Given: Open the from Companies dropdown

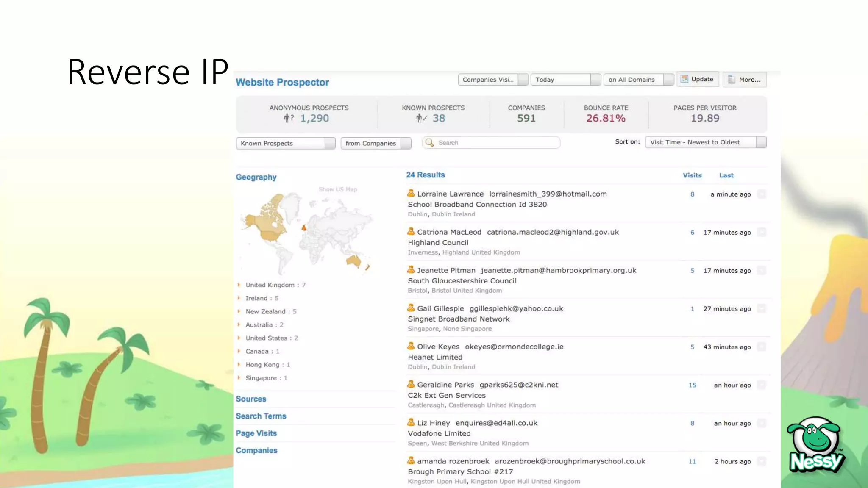Looking at the screenshot, I should coord(376,143).
